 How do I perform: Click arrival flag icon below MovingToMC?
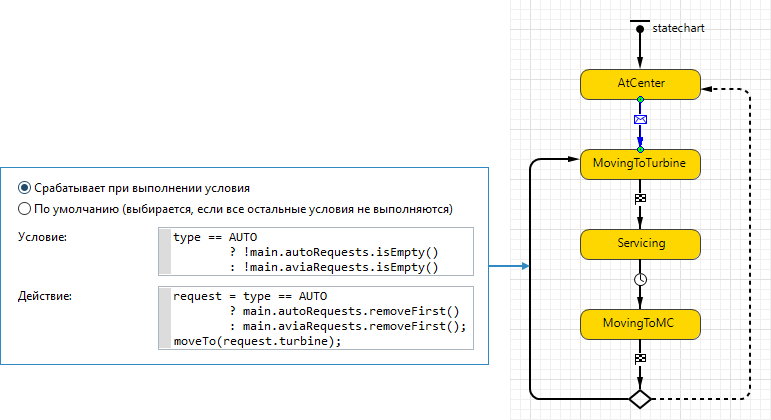640,359
